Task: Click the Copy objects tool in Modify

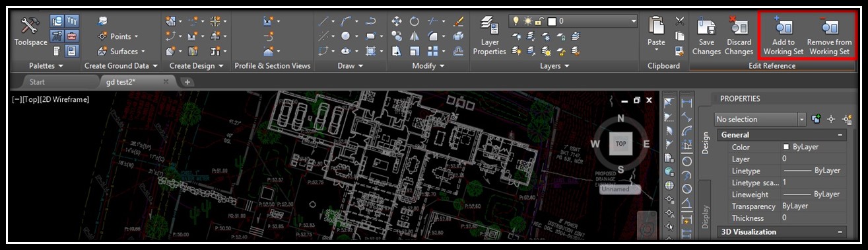Action: pyautogui.click(x=397, y=36)
